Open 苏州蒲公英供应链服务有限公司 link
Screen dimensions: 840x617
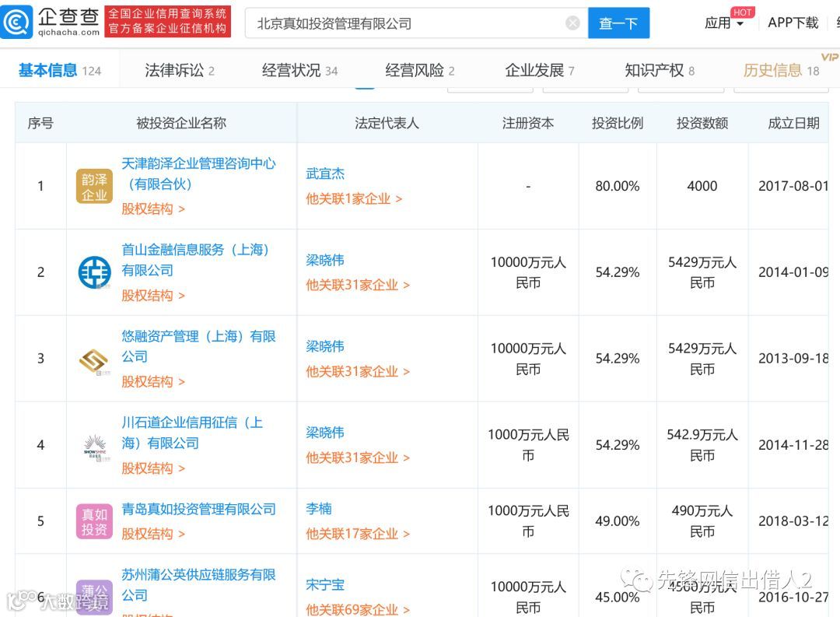coord(199,585)
